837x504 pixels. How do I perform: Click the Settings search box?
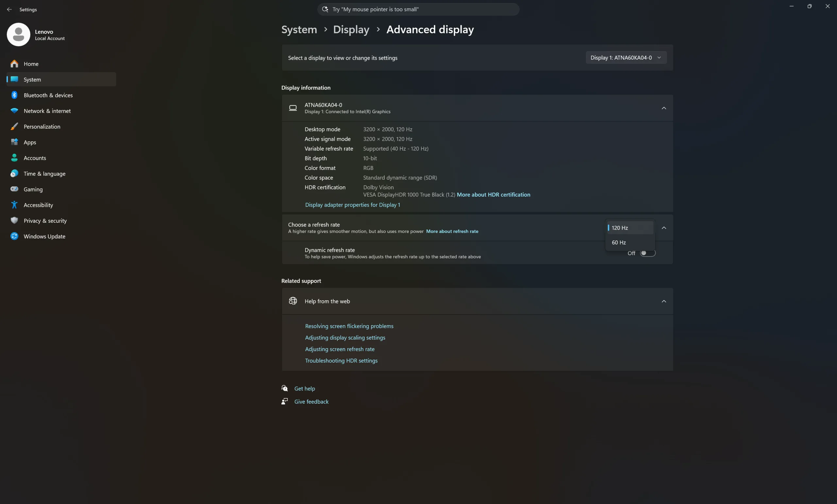click(x=418, y=9)
